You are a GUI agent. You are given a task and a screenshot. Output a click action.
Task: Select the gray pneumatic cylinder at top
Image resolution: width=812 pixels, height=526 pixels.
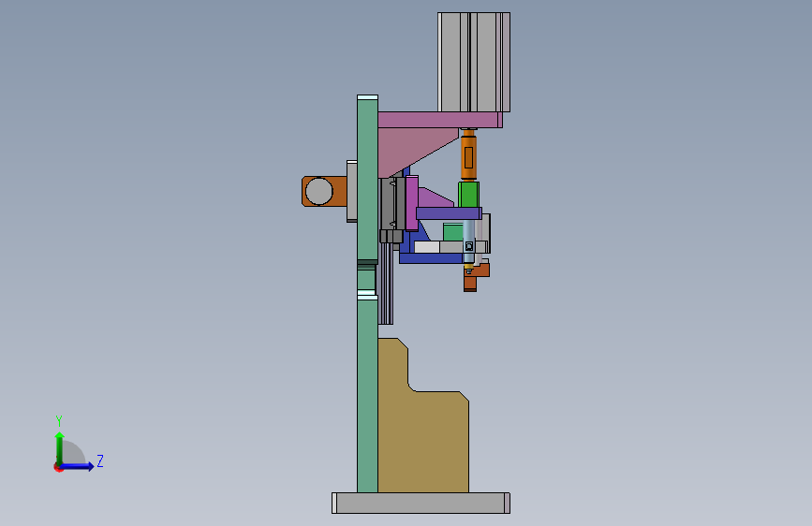tap(474, 62)
